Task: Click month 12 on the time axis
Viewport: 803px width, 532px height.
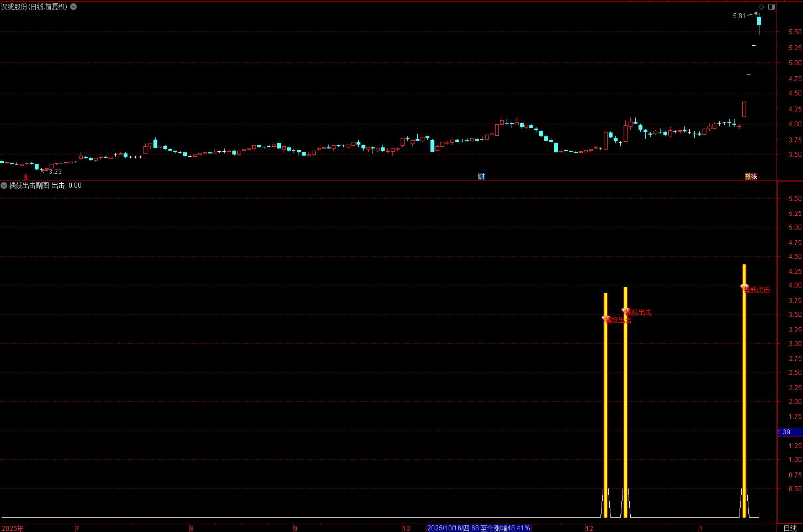Action: coord(589,529)
